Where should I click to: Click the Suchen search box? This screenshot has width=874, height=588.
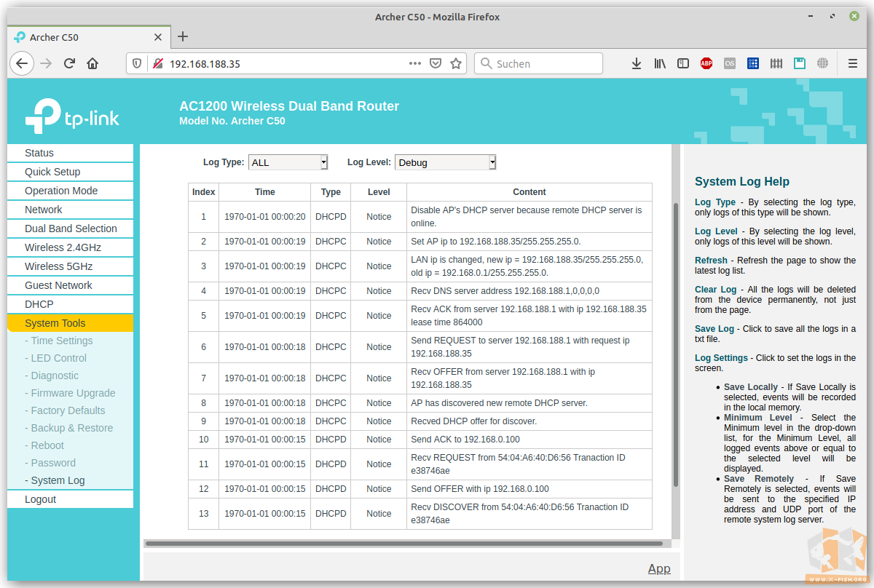tap(539, 63)
